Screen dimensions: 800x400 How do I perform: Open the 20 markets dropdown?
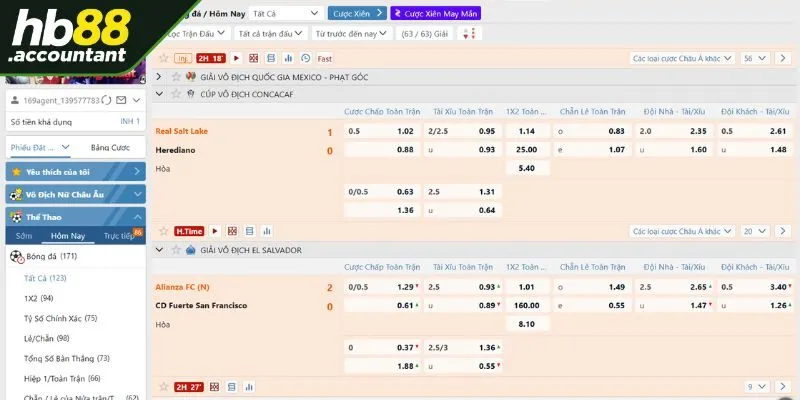pos(755,231)
